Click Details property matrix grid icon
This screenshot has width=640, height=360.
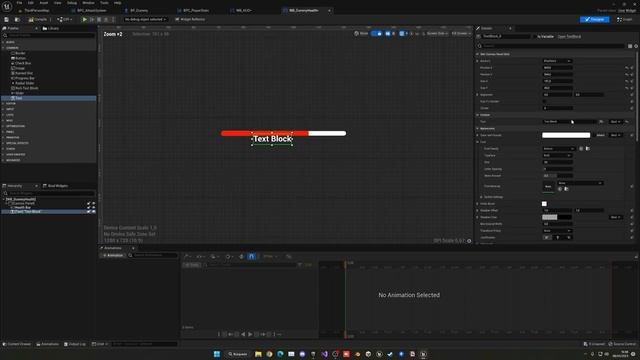630,46
